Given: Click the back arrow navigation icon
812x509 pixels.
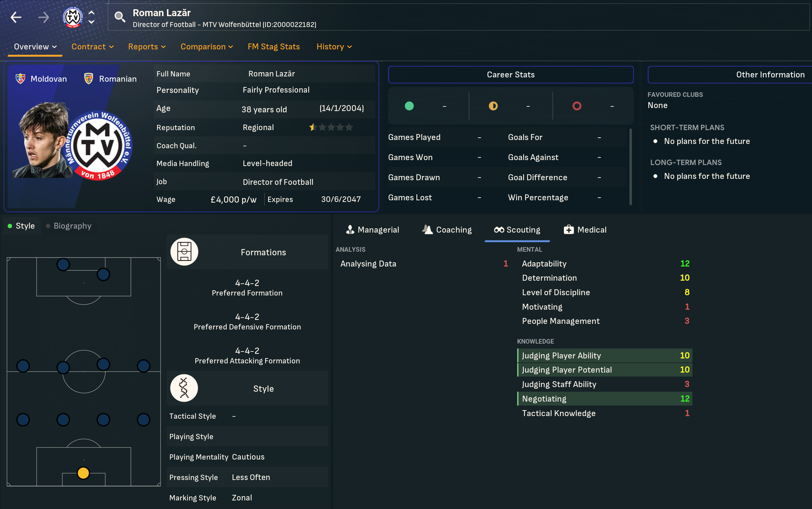Looking at the screenshot, I should pos(16,17).
